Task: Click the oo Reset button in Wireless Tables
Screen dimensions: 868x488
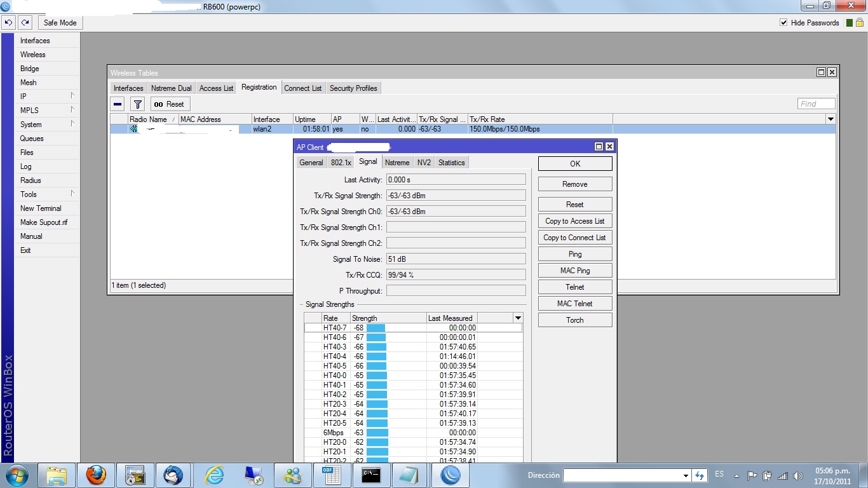Action: click(x=169, y=104)
